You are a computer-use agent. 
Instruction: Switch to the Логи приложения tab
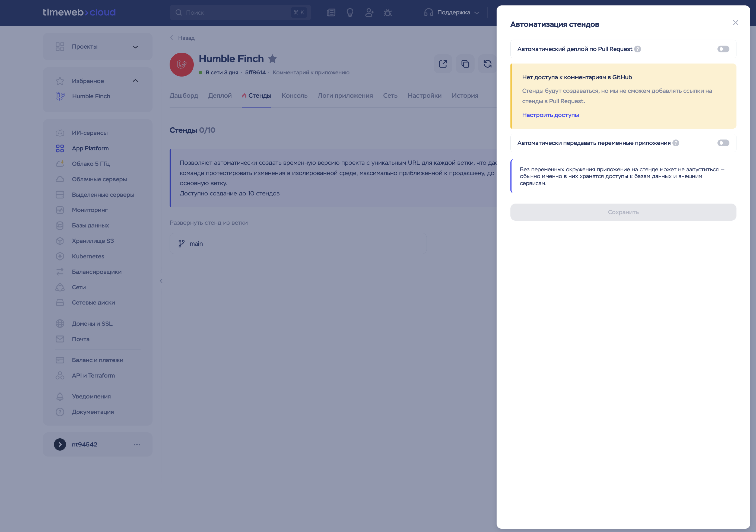345,96
